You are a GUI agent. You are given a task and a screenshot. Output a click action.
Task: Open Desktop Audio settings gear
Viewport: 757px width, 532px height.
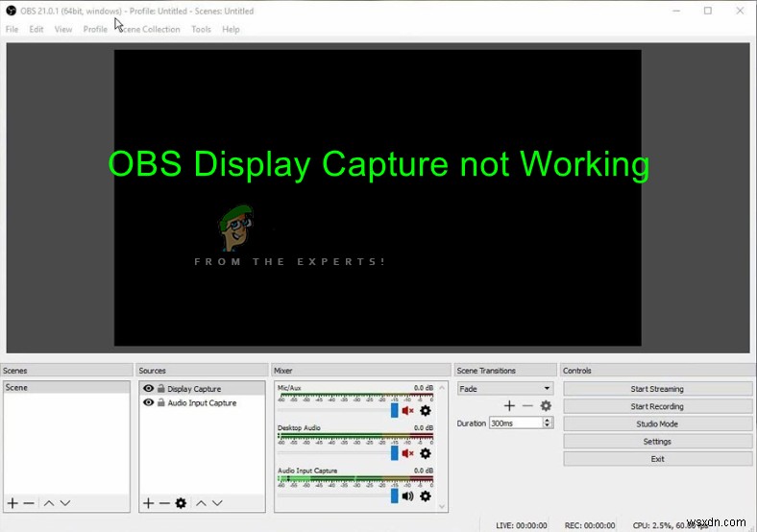426,453
